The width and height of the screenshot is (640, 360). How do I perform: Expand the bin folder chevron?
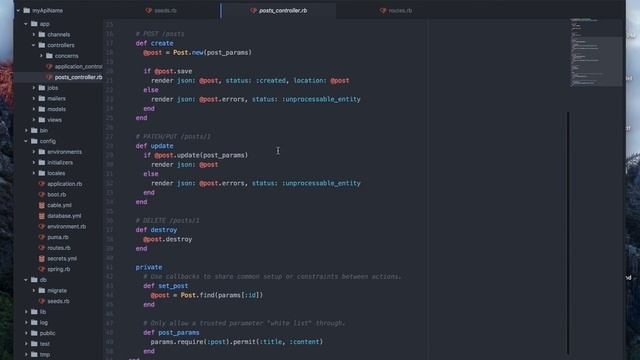tap(26, 131)
